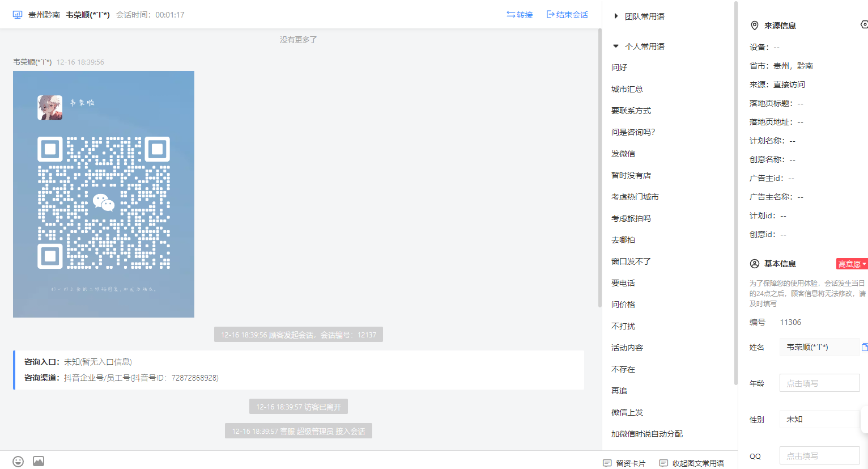Click the 编号 value 11306

click(x=790, y=322)
